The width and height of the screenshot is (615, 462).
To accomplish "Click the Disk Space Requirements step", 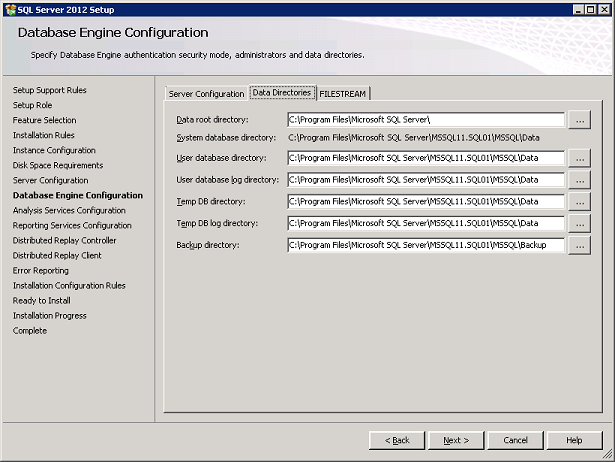I will pos(58,165).
